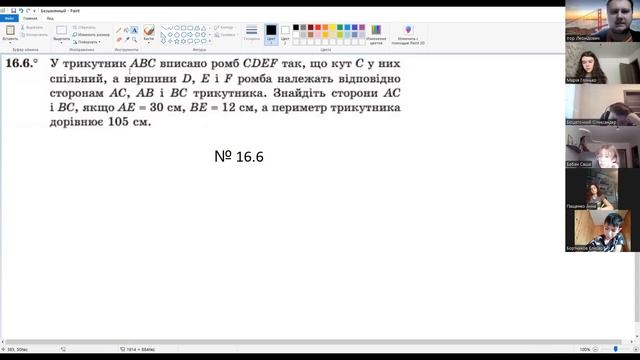Click the Выделить rectangle selection icon
Viewport: 640px width, 360px height.
click(61, 30)
